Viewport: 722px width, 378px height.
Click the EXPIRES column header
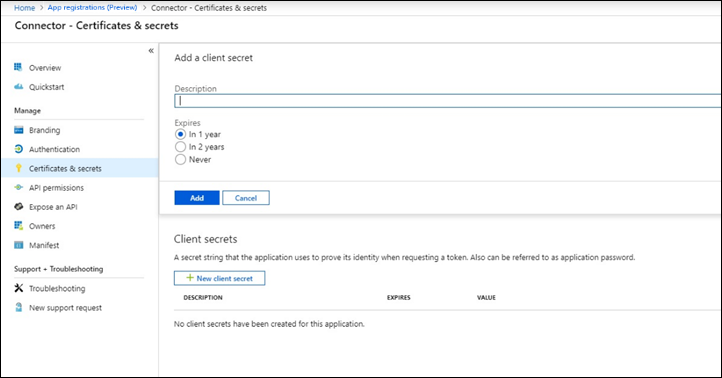(398, 297)
